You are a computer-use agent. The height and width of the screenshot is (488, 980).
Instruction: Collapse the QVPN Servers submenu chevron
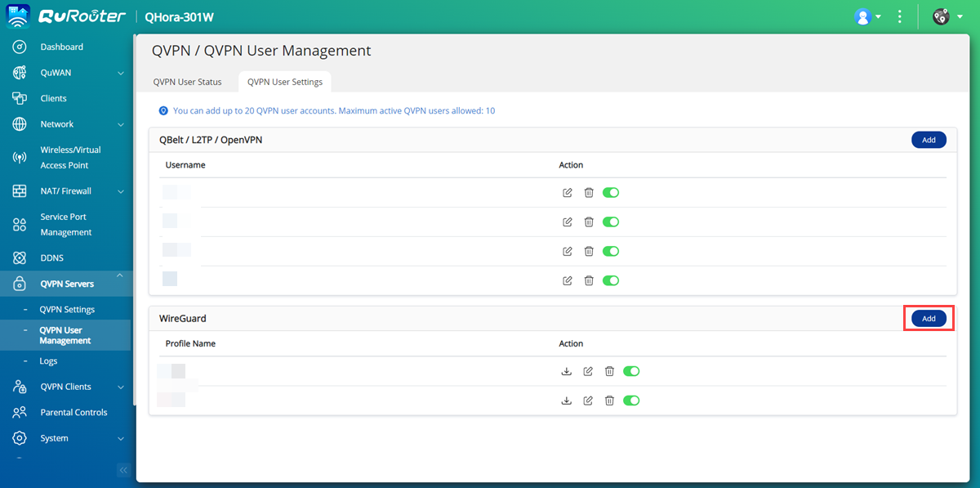[x=121, y=276]
